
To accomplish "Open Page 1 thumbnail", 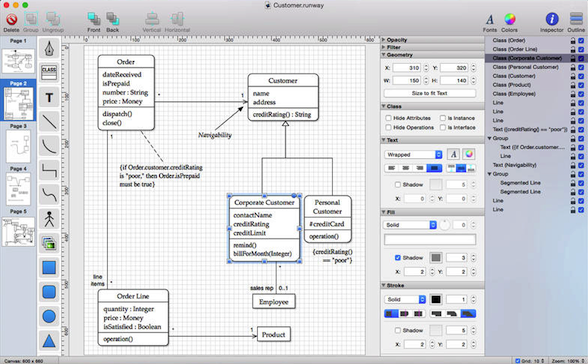I will pos(18,61).
